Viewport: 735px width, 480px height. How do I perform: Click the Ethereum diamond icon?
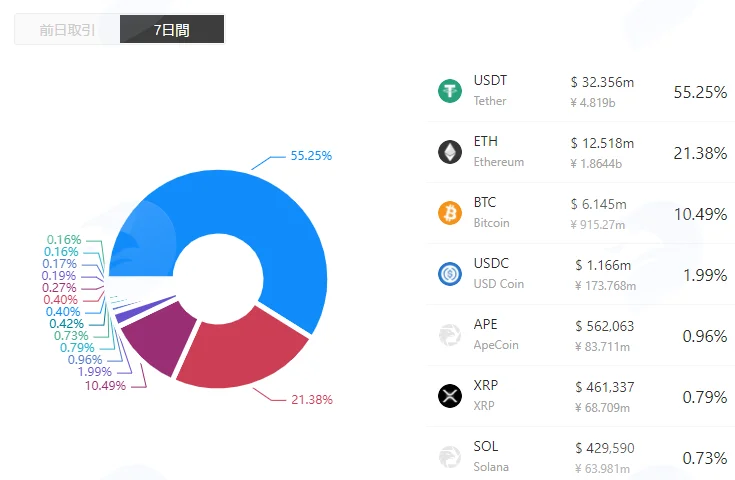450,152
